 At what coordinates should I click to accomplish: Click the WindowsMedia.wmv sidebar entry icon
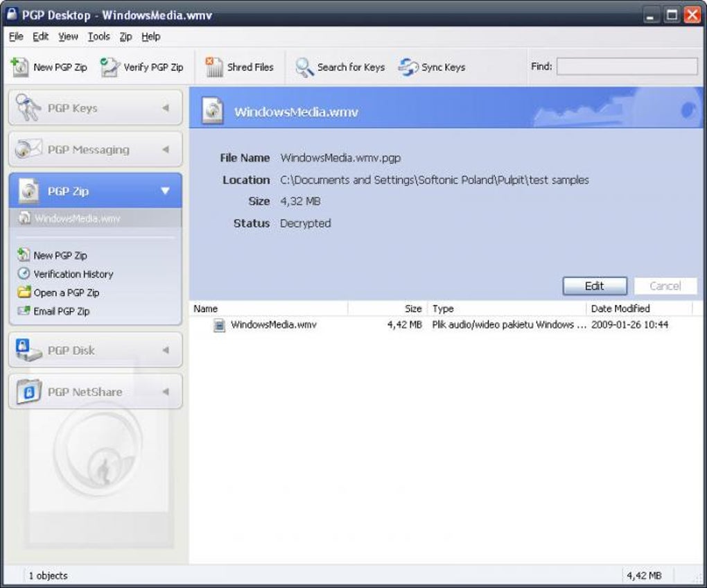(24, 218)
